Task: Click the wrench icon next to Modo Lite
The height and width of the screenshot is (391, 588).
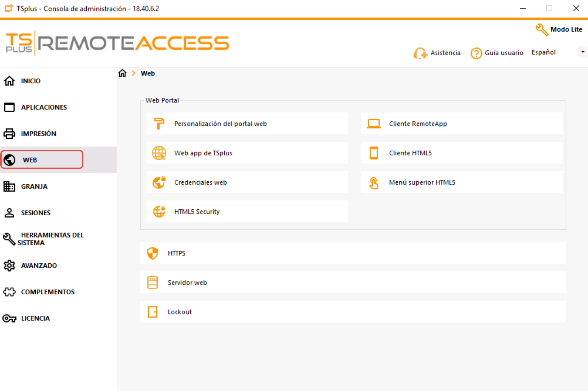Action: coord(542,30)
